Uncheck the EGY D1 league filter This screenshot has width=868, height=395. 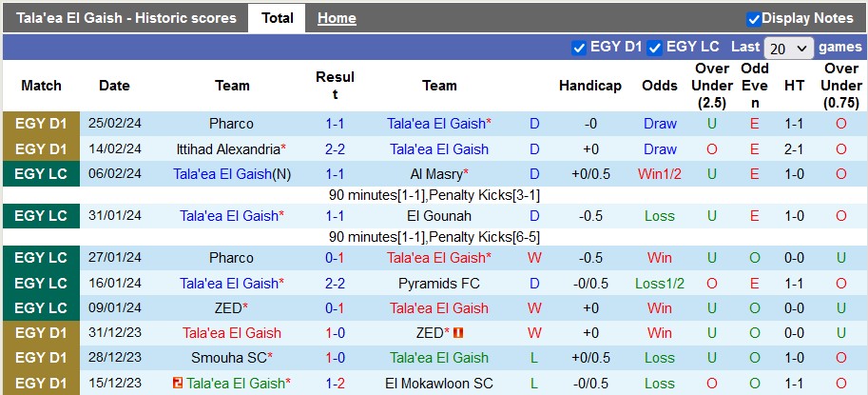point(579,47)
